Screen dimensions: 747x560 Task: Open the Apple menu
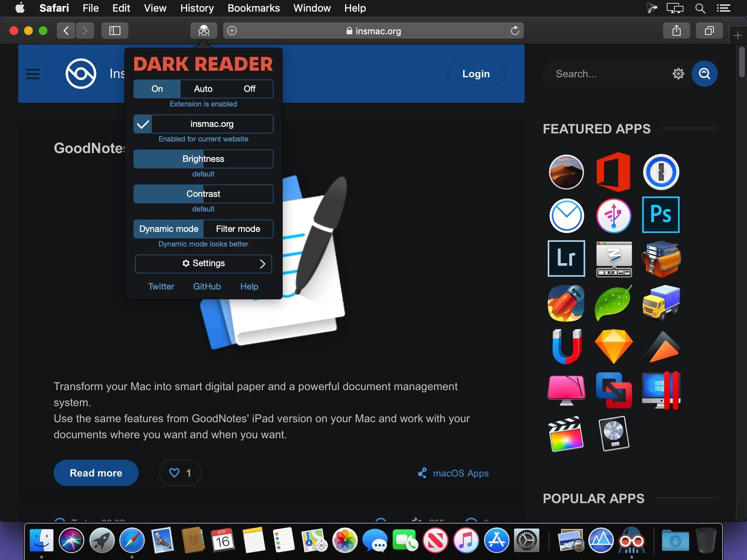20,8
